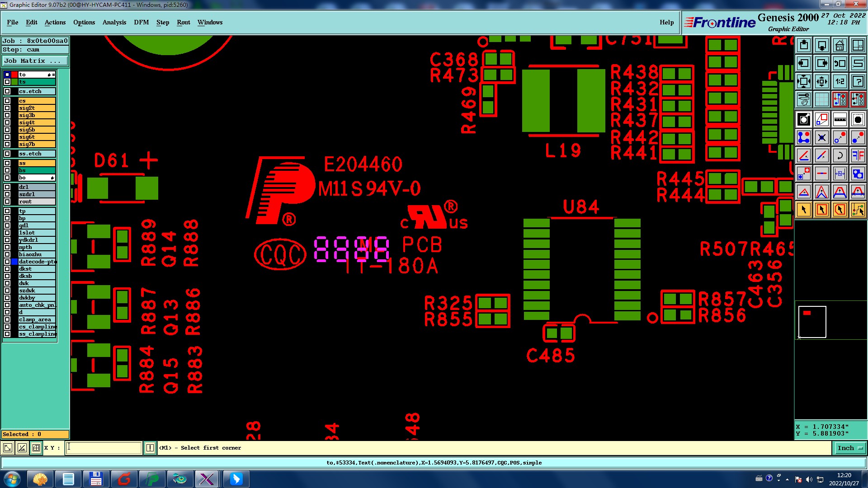Open the Analysis menu
The height and width of the screenshot is (488, 868).
(114, 22)
